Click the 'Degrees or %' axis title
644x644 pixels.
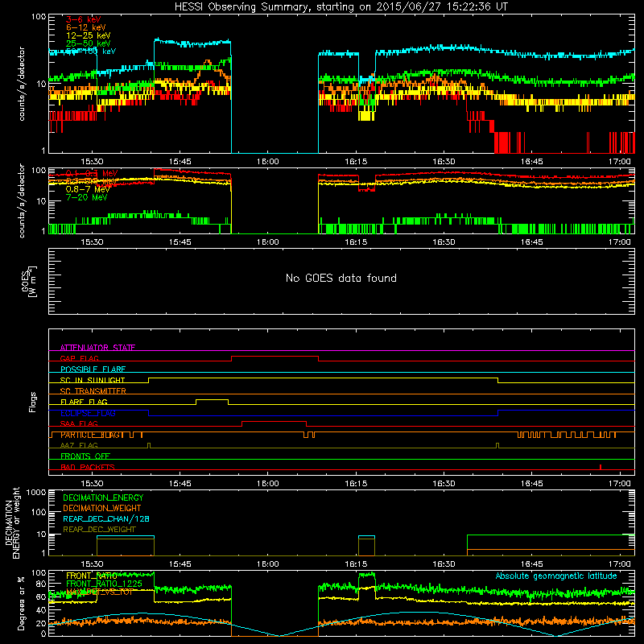[x=22, y=603]
